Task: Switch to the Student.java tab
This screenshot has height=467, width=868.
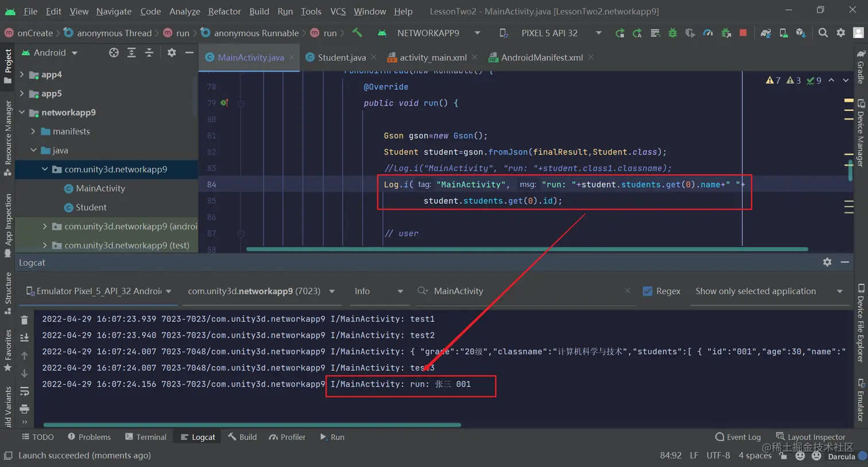Action: 341,57
